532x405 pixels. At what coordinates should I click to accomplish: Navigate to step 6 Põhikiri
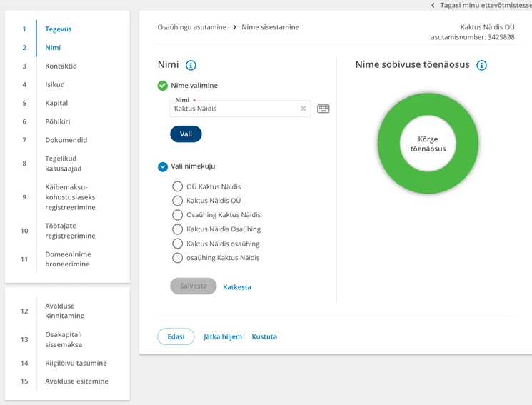(58, 121)
